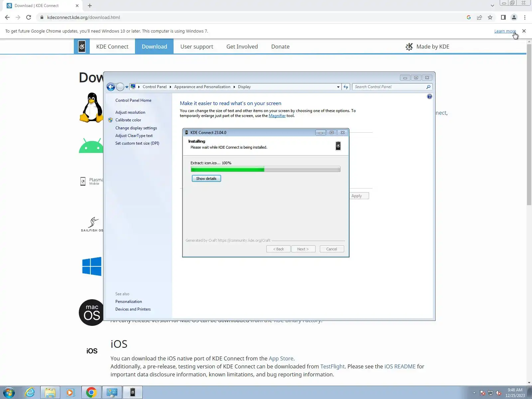
Task: Click the network icon in the system tray
Action: (490, 393)
